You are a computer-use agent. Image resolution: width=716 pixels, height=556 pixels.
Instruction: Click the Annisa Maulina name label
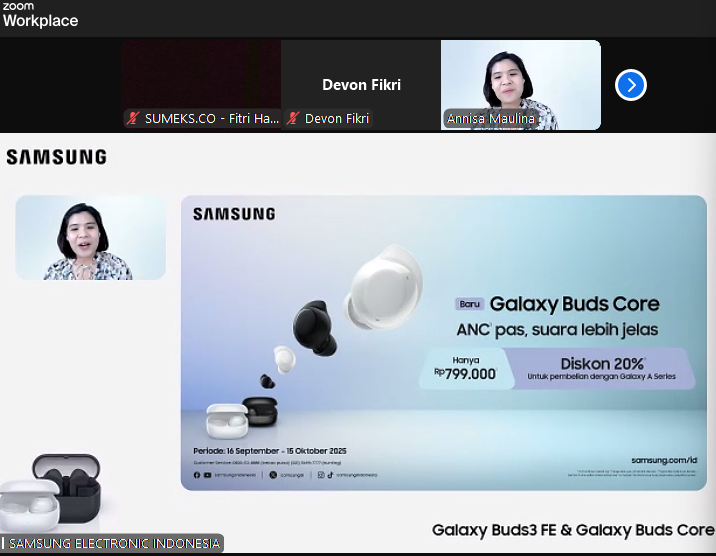[x=491, y=119]
